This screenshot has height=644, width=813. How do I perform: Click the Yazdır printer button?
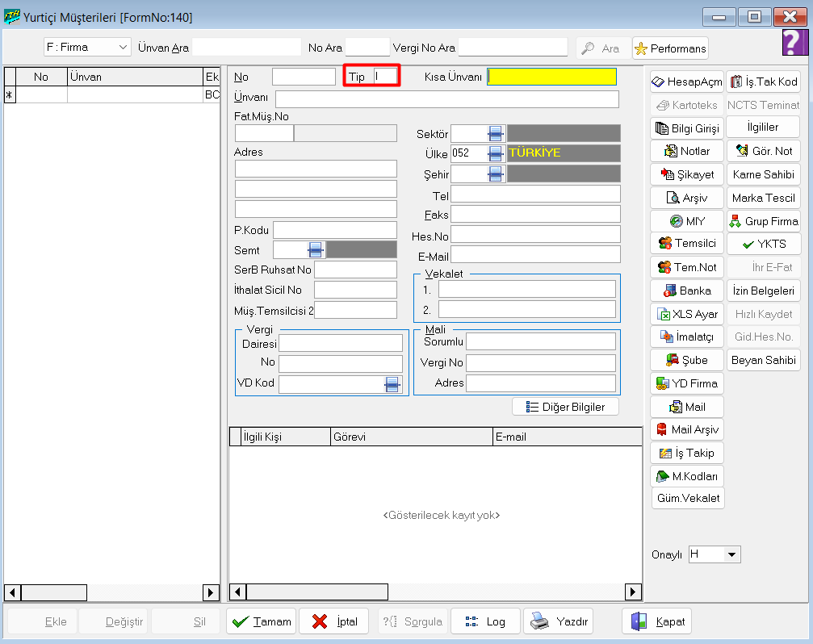pos(559,621)
